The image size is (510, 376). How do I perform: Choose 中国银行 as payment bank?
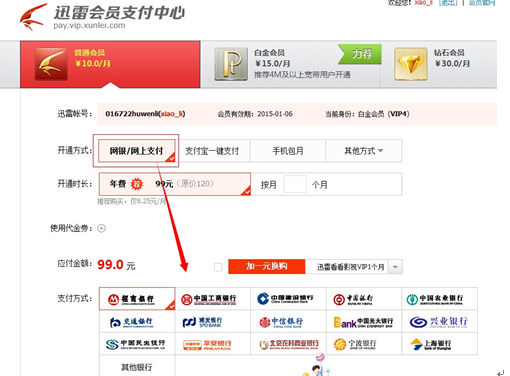[x=364, y=299]
